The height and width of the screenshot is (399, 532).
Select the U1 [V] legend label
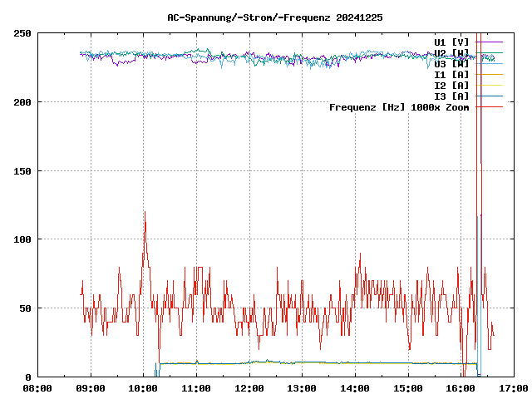point(451,42)
